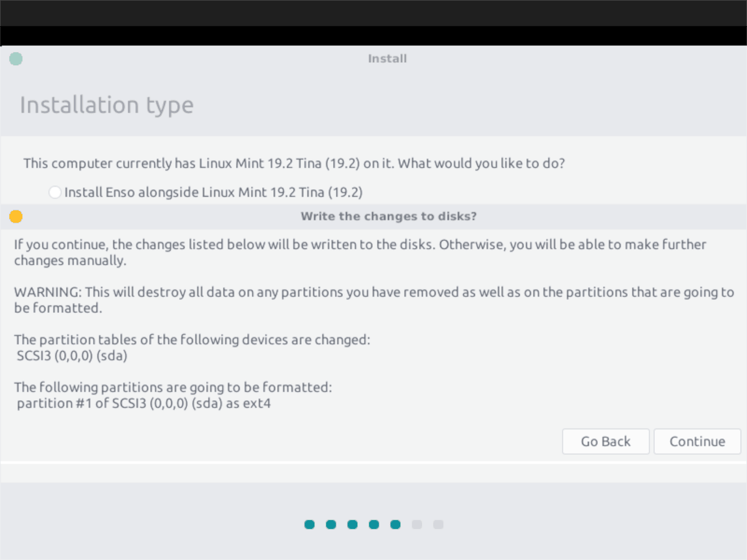
Task: Click the third teal progress dot
Action: tap(352, 525)
